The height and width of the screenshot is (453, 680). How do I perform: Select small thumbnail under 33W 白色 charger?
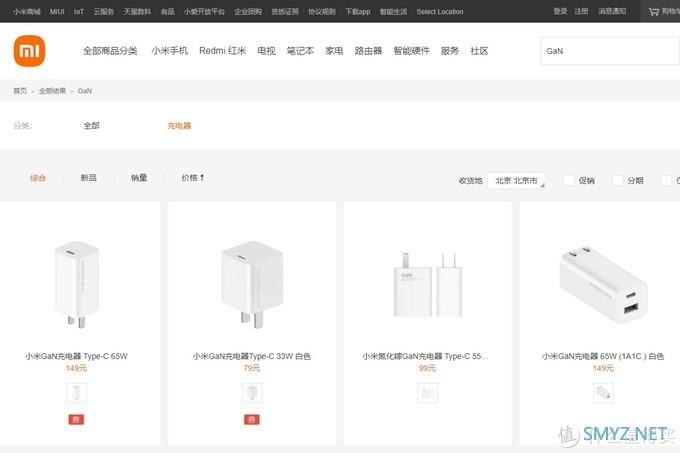point(252,393)
